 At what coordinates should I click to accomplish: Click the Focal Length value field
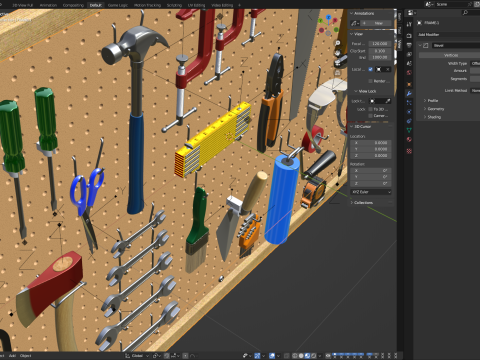click(x=380, y=44)
